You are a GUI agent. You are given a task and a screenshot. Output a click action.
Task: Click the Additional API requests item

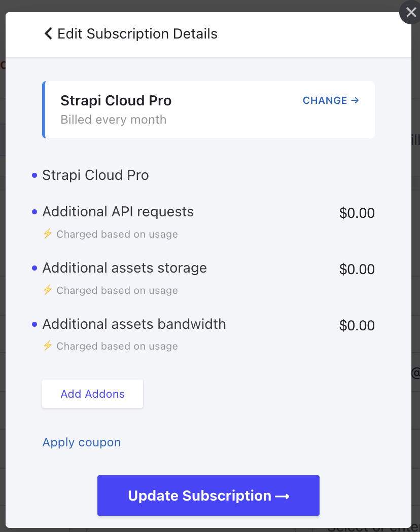[118, 212]
